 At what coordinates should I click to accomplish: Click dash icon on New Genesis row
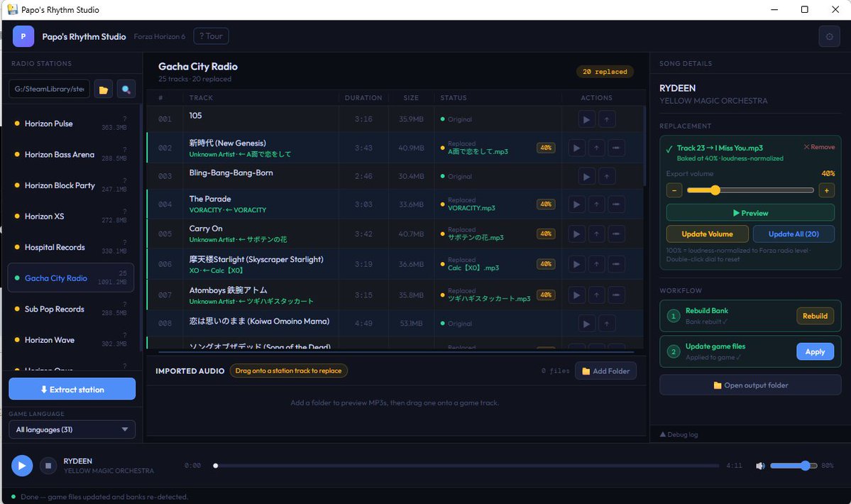[x=616, y=148]
